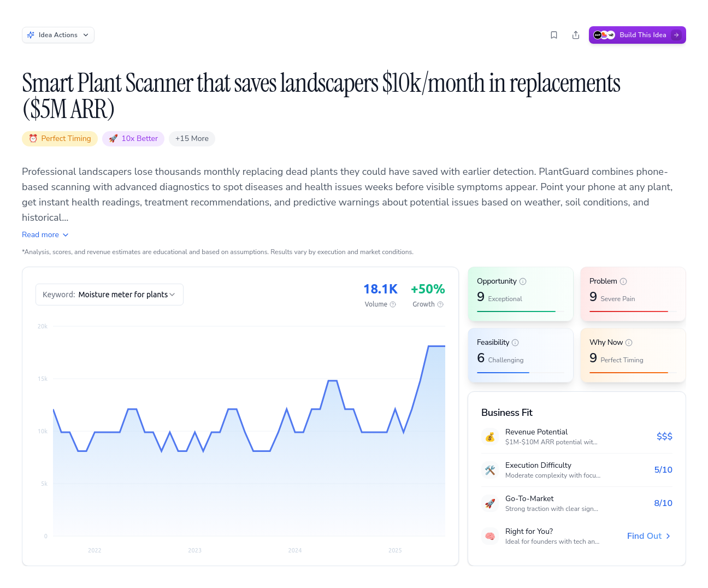The image size is (708, 588).
Task: Open the Problem score card
Action: pyautogui.click(x=633, y=294)
